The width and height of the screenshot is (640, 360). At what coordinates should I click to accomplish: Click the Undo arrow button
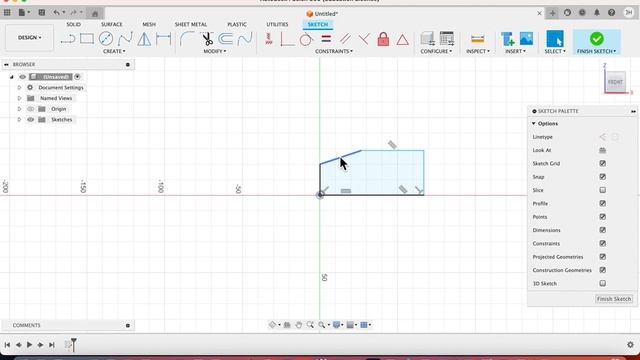pos(56,13)
